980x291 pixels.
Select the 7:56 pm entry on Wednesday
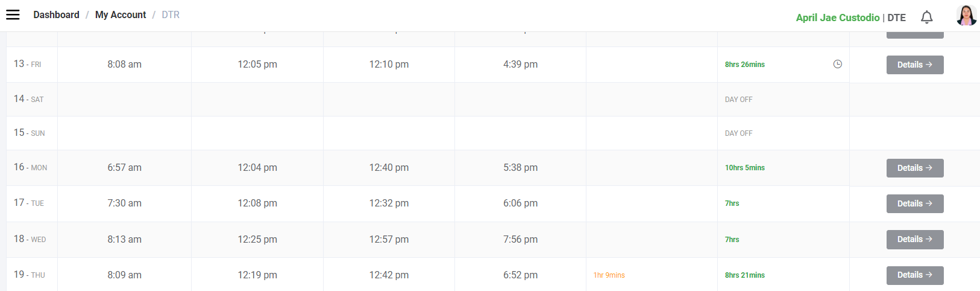(520, 239)
